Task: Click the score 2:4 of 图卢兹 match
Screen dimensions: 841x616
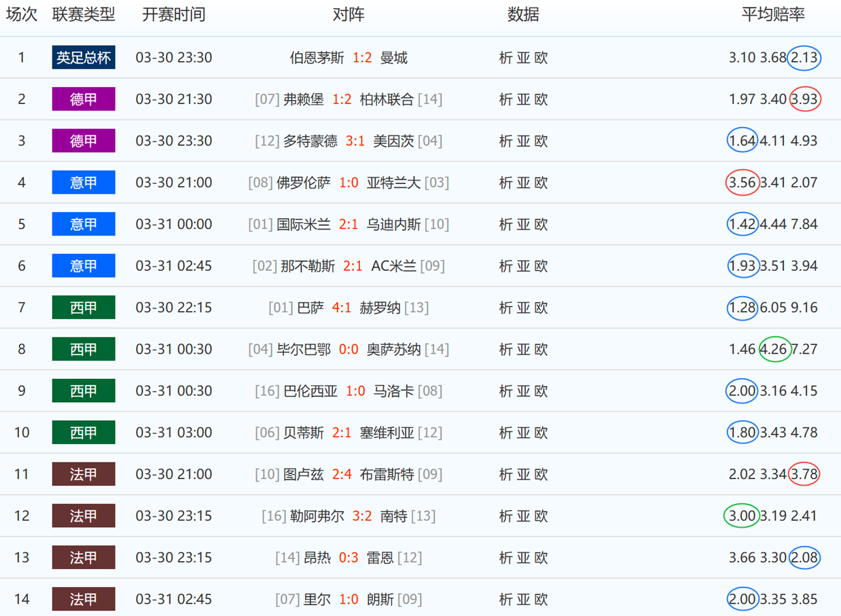Action: [342, 474]
